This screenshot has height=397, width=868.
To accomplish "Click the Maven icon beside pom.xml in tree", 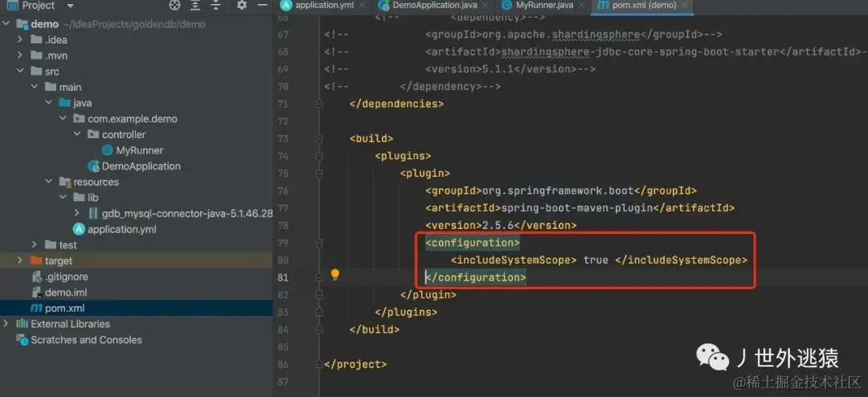I will (x=36, y=308).
